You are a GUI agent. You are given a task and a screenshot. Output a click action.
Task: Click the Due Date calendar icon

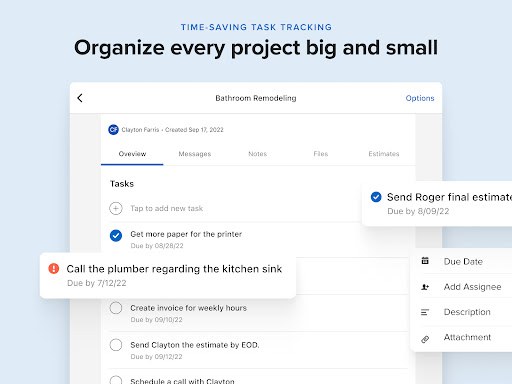(425, 261)
